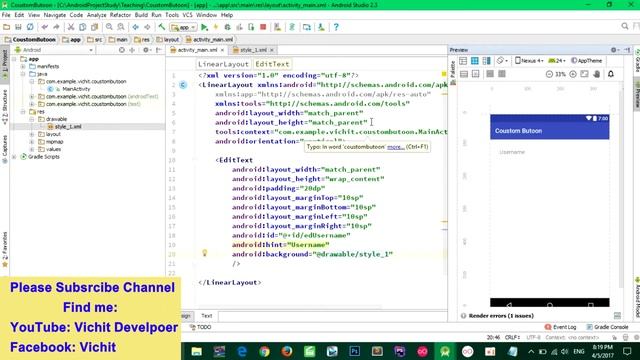The width and height of the screenshot is (640, 360).
Task: Open the preview orientation dropdown
Action: [x=502, y=61]
